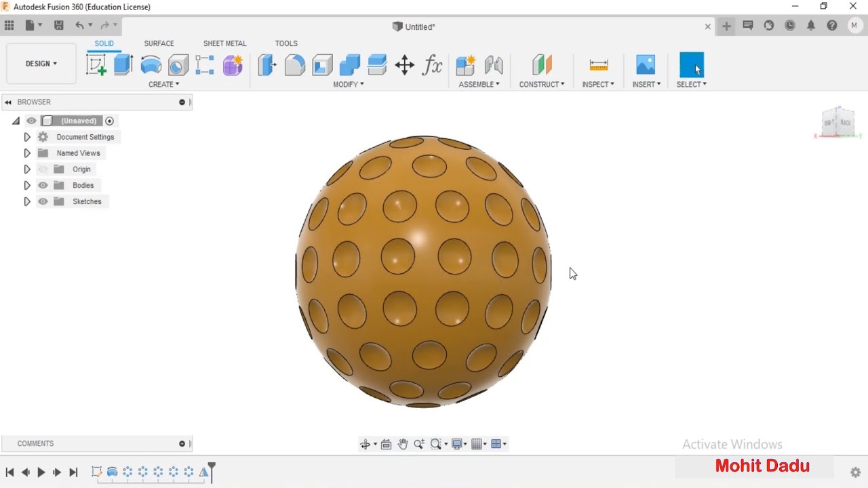Expand the Sketches node
The width and height of the screenshot is (868, 488).
tap(27, 201)
